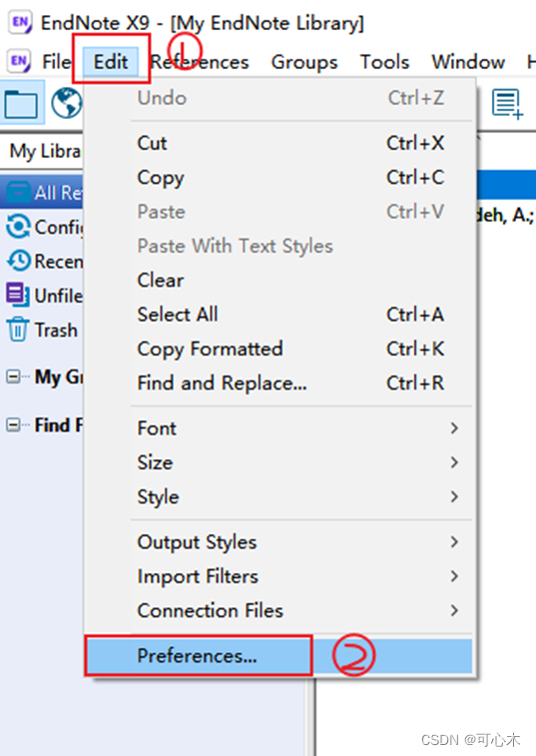Select the Trash bin icon
The width and height of the screenshot is (536, 756).
pyautogui.click(x=18, y=330)
